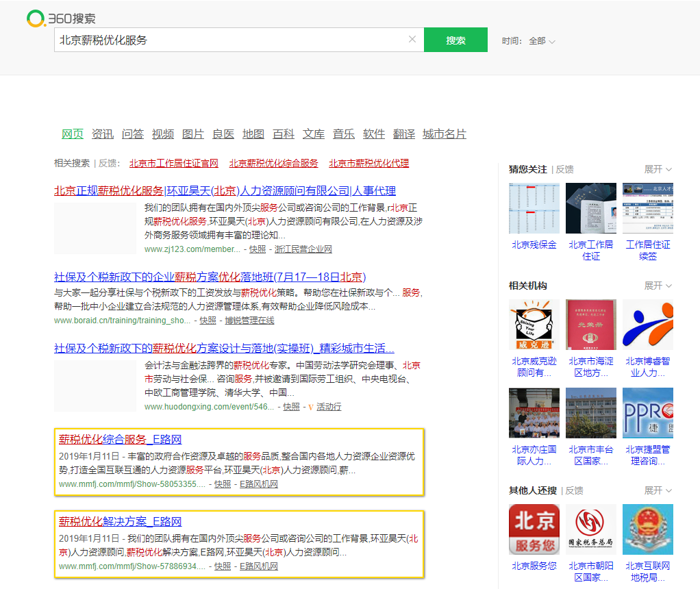Click the 北京市海淀区地方 red certificate thumbnail
This screenshot has width=700, height=589.
coord(590,325)
